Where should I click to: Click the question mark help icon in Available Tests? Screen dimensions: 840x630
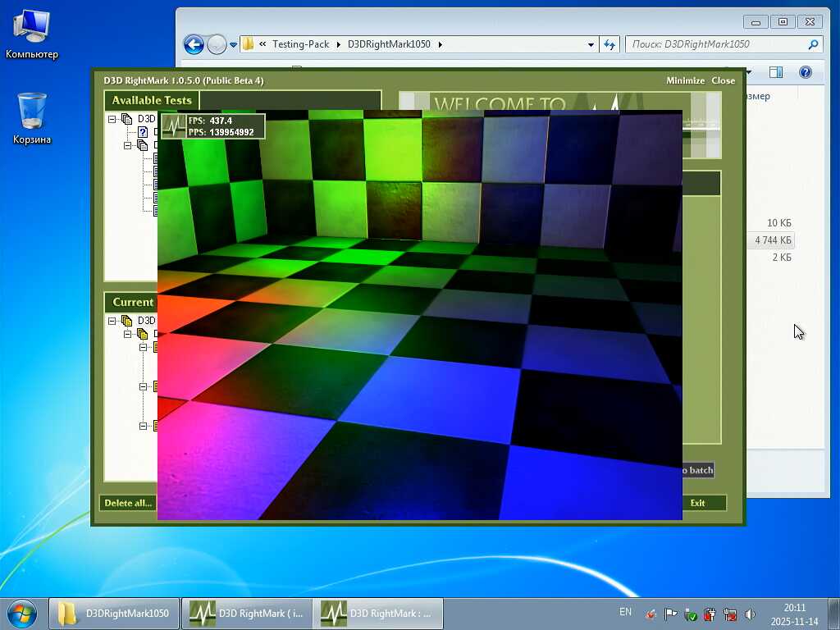coord(142,131)
